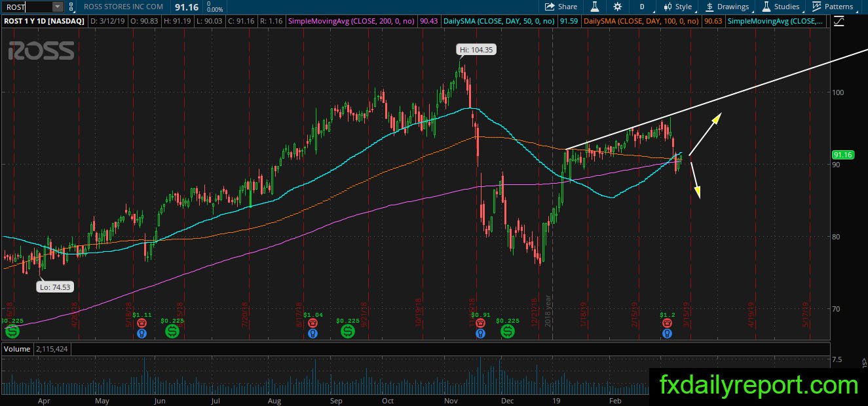
Task: Click the $1.2 earnings phone icon
Action: (x=666, y=323)
